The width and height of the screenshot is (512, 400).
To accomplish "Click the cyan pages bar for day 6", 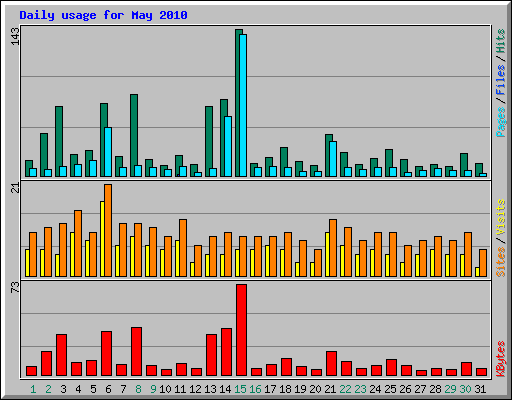I will tap(108, 152).
